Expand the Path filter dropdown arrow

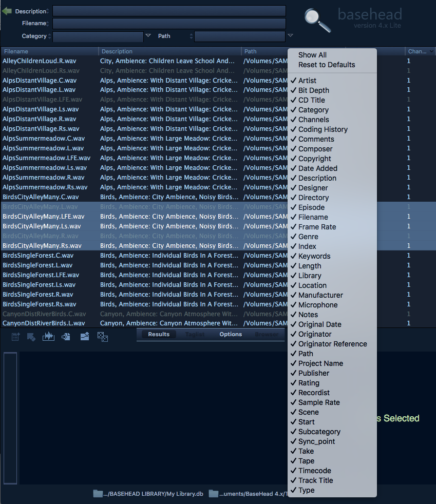[290, 35]
